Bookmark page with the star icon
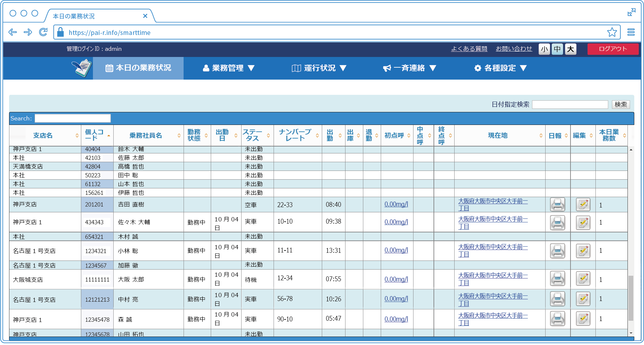 612,32
